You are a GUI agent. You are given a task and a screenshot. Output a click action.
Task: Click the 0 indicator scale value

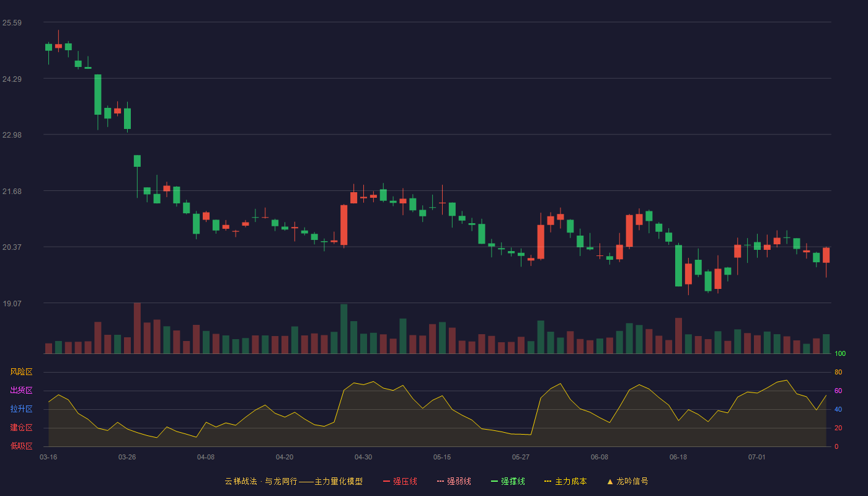coord(836,446)
